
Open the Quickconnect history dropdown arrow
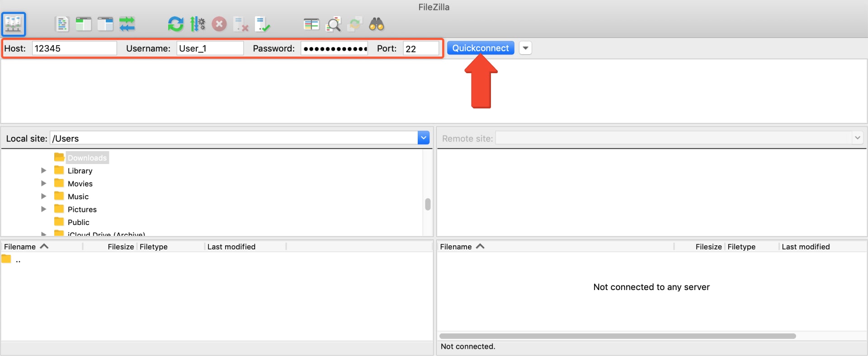(x=525, y=48)
